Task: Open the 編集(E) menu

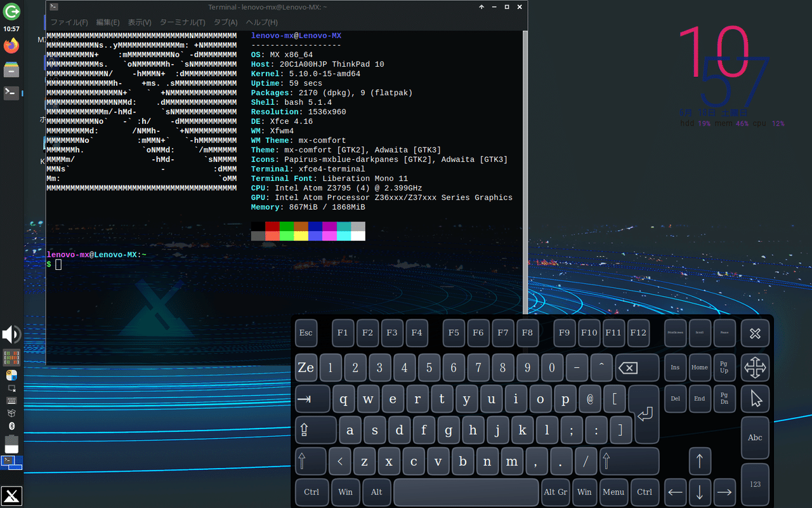Action: (108, 22)
